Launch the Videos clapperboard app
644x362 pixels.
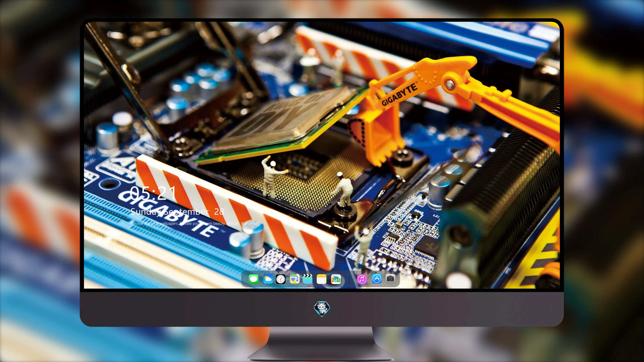(x=308, y=279)
